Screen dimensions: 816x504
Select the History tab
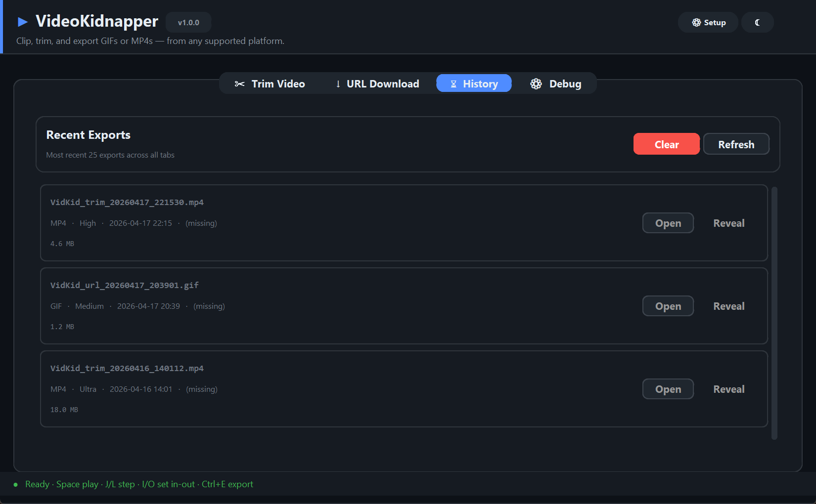tap(474, 84)
